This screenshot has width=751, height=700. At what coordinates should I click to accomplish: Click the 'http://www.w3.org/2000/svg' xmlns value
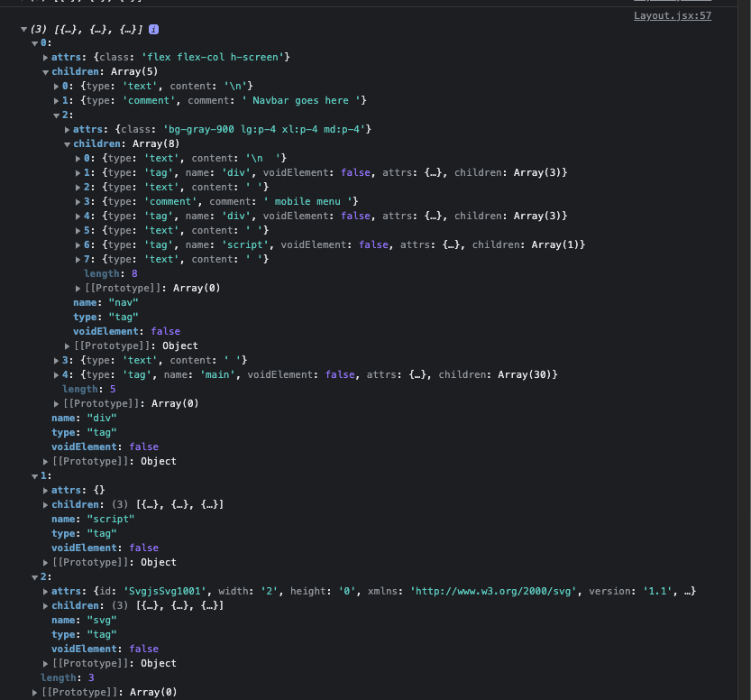[x=493, y=591]
